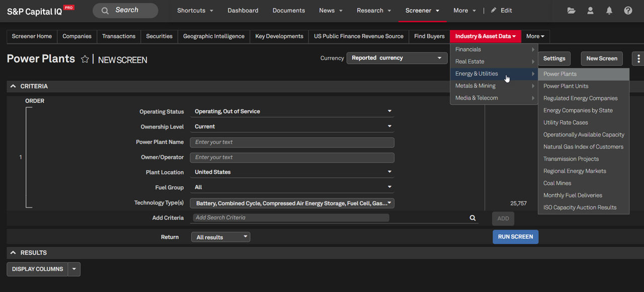Open the folder icon in top bar

point(571,10)
